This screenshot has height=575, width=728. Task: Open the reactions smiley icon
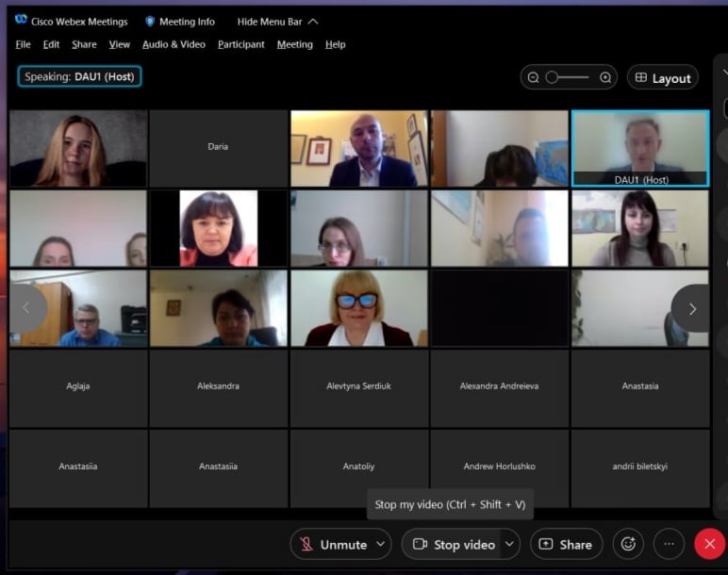tap(628, 544)
